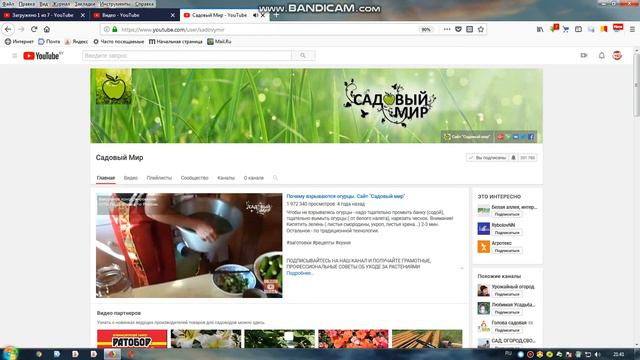The image size is (640, 360).
Task: Click into the YouTube search field
Action: click(x=187, y=56)
